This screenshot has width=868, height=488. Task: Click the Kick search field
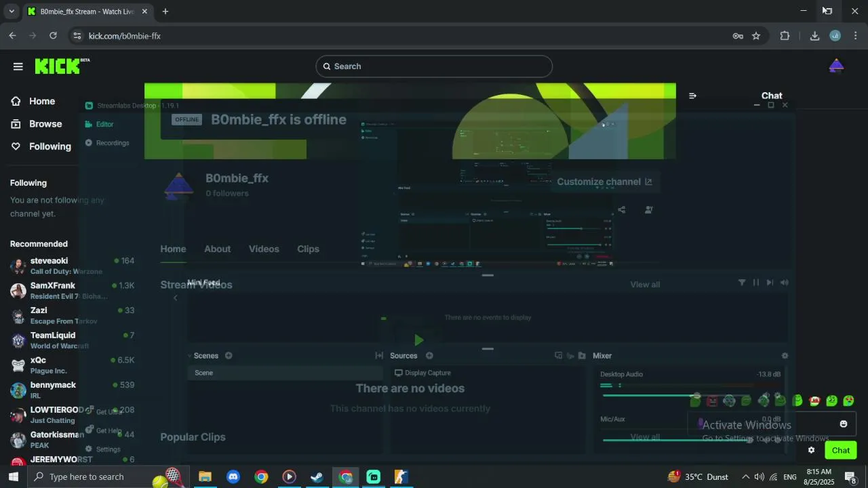pyautogui.click(x=434, y=66)
